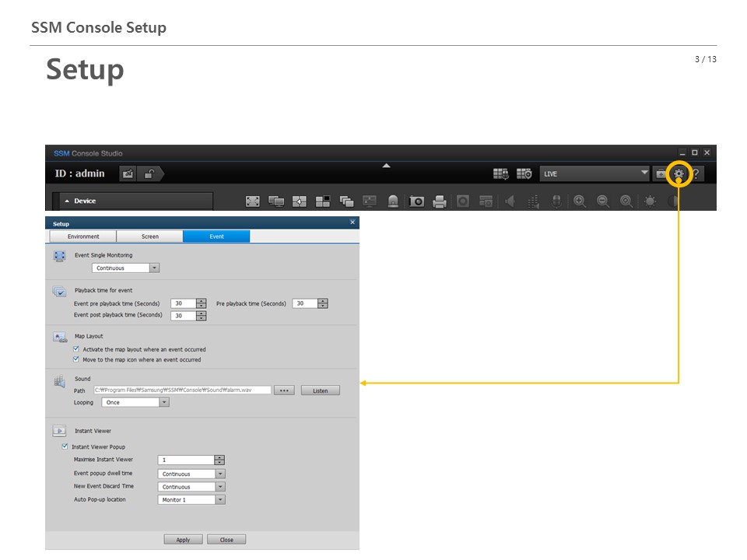Close Setup dialog with the X
The image size is (747, 560).
point(352,222)
